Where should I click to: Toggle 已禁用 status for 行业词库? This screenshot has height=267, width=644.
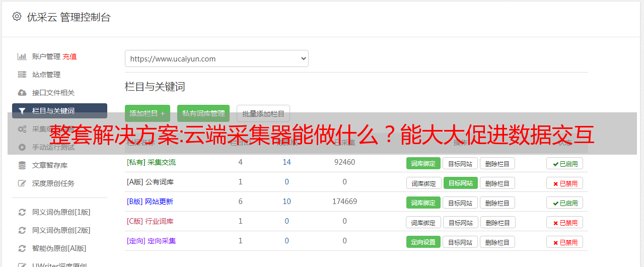(565, 222)
